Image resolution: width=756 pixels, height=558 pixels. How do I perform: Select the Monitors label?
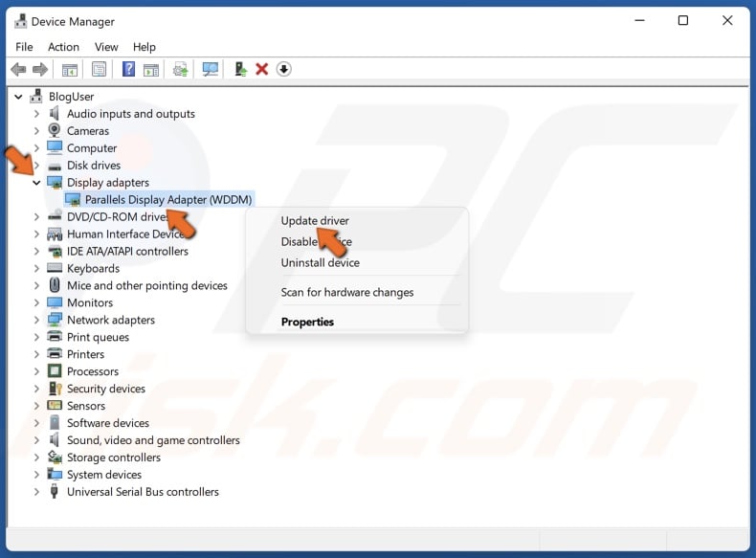pyautogui.click(x=90, y=302)
